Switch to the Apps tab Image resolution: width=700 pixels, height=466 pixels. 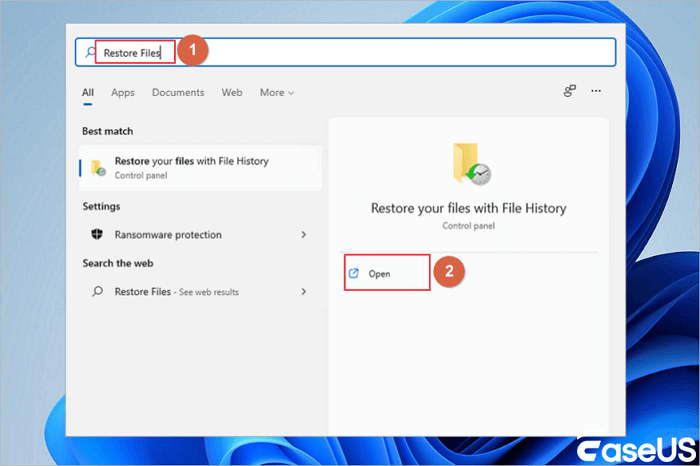tap(123, 92)
